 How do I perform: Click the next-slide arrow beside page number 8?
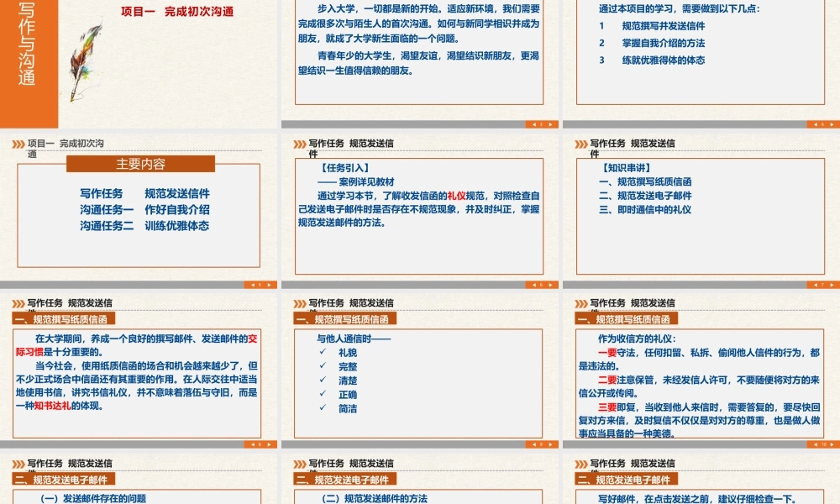269,444
